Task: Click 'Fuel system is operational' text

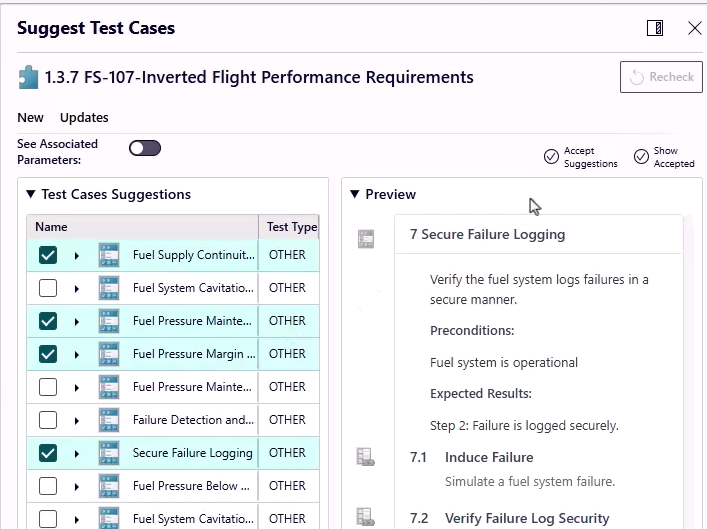Action: [504, 363]
